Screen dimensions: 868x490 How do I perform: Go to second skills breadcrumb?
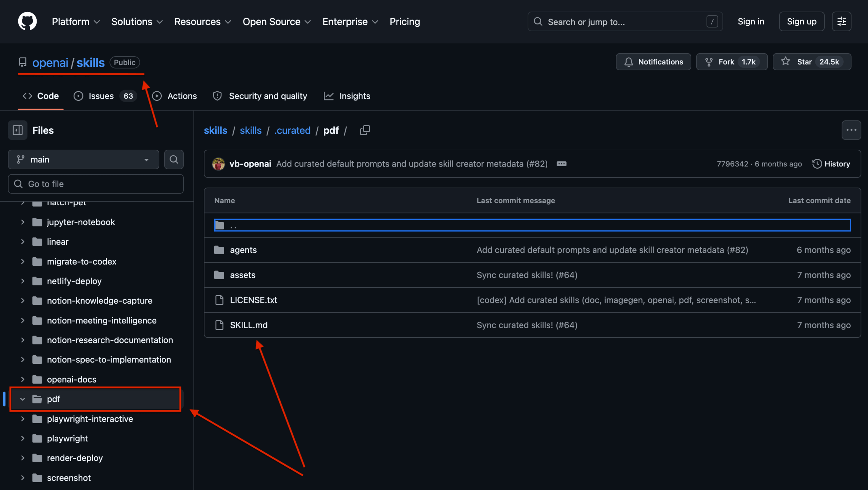coord(251,130)
